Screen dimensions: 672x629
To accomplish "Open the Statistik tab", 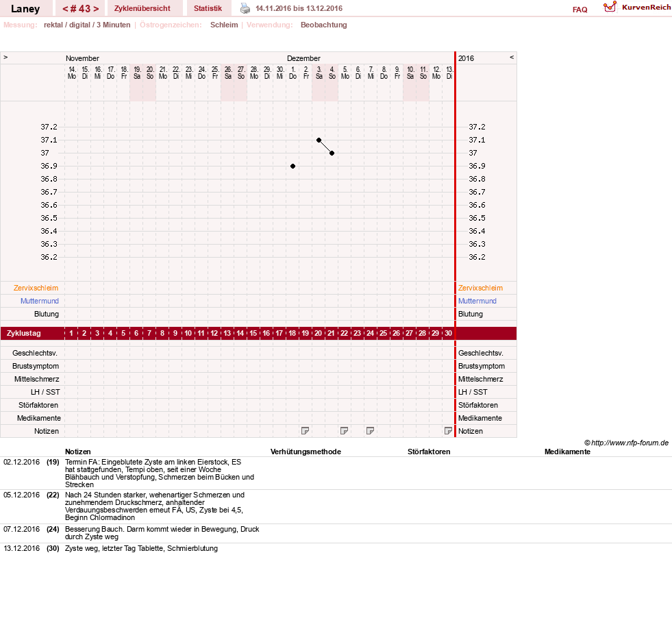I will point(208,9).
